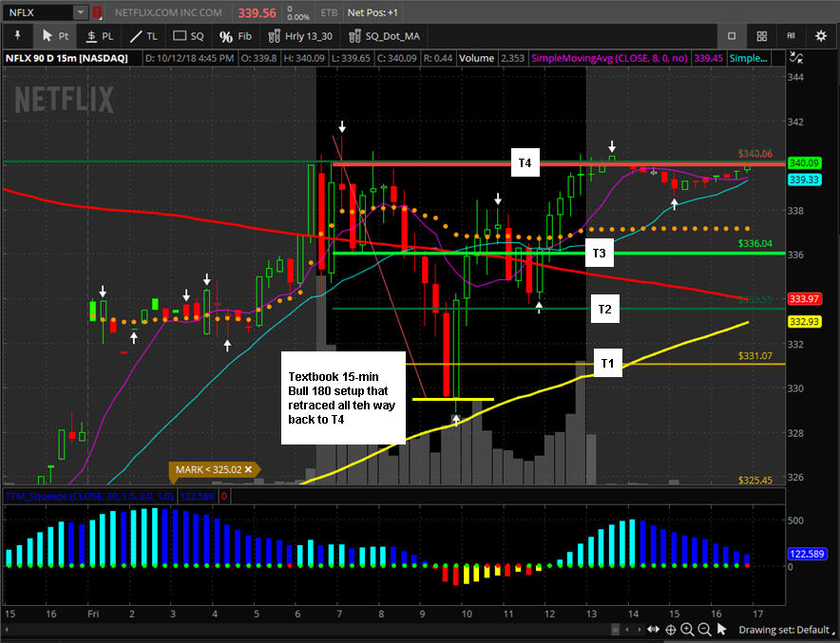Select the T1 chart label
The height and width of the screenshot is (643, 840).
click(x=607, y=363)
